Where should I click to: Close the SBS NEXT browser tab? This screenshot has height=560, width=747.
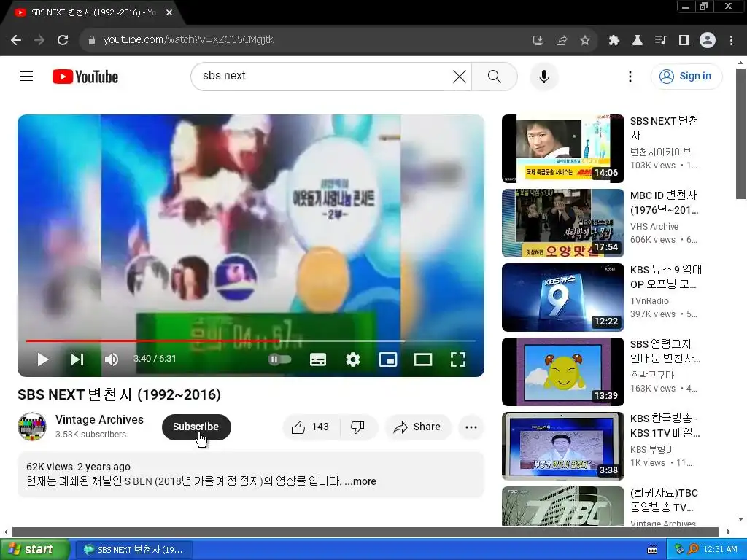169,13
